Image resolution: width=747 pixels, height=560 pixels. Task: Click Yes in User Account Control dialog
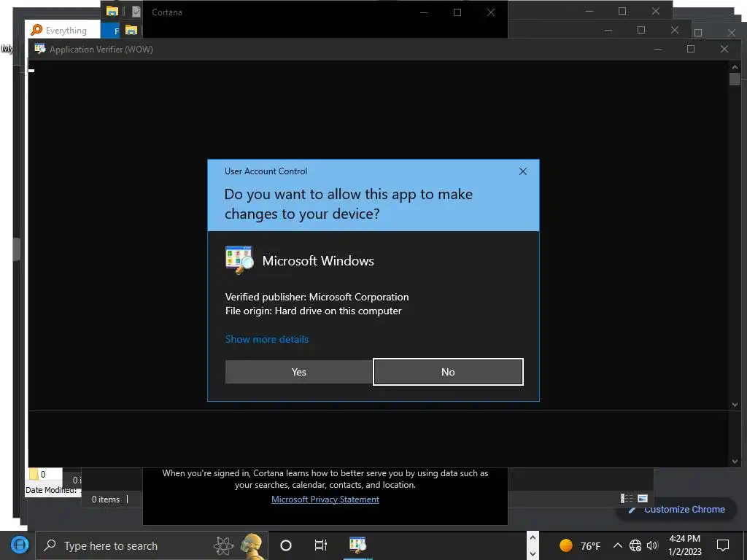pos(298,372)
